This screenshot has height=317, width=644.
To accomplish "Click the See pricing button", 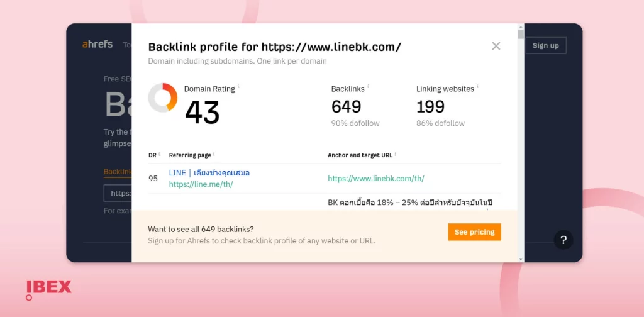I will click(x=474, y=232).
